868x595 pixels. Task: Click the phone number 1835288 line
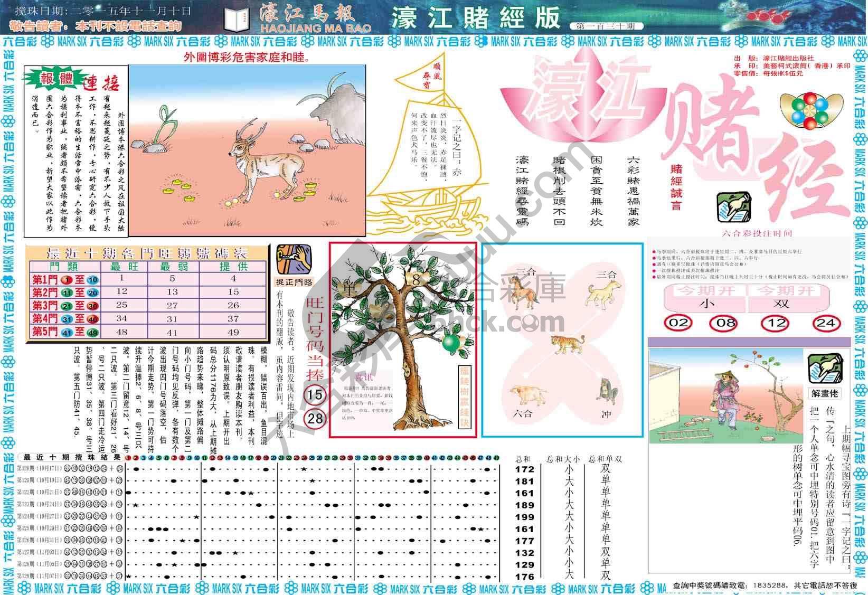(765, 585)
